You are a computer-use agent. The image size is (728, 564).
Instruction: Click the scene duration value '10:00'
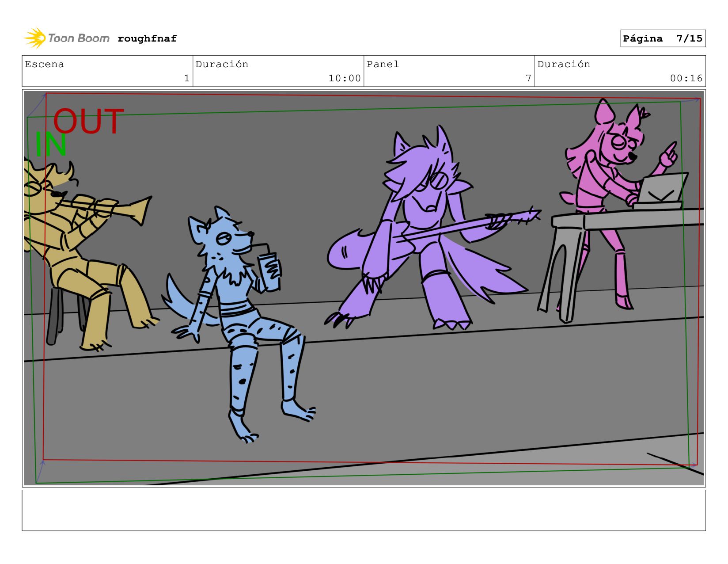[345, 78]
